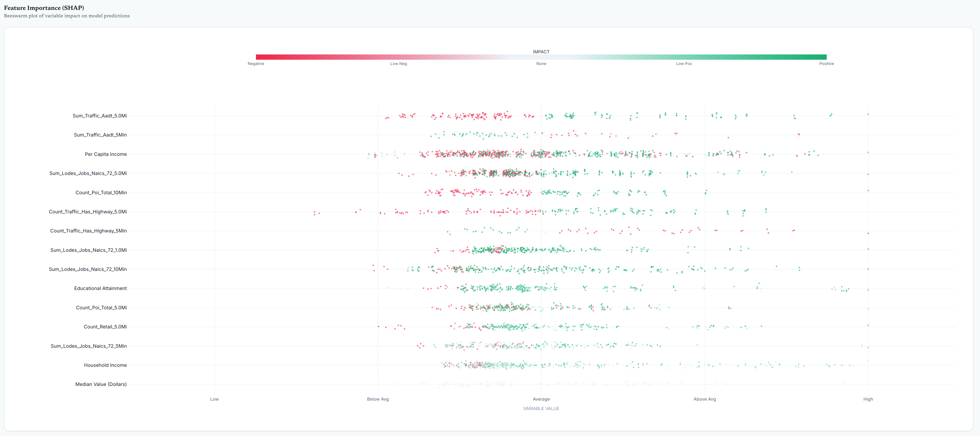
Task: Click the Below Avg axis tick label
Action: (378, 399)
